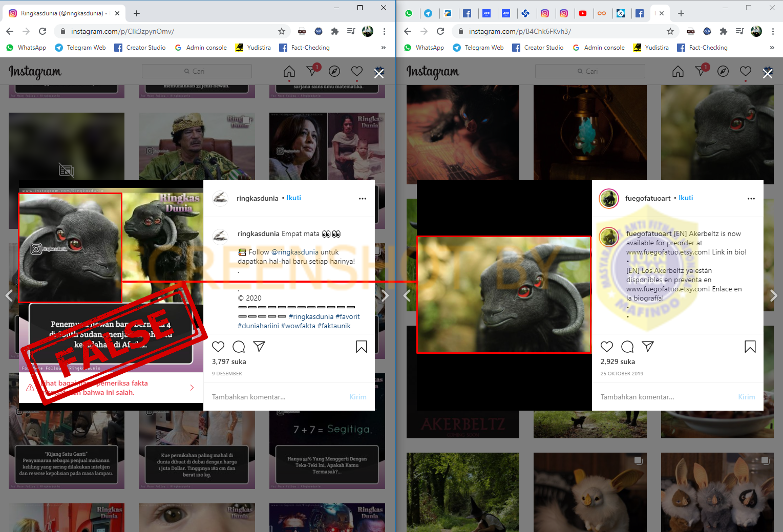Switch to YouTube tab in right window
The height and width of the screenshot is (532, 783).
[x=583, y=13]
